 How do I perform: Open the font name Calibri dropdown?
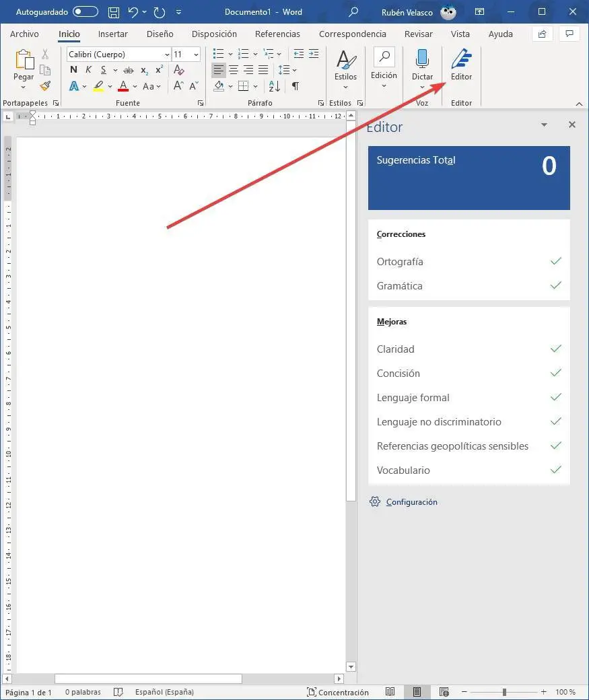pyautogui.click(x=167, y=55)
